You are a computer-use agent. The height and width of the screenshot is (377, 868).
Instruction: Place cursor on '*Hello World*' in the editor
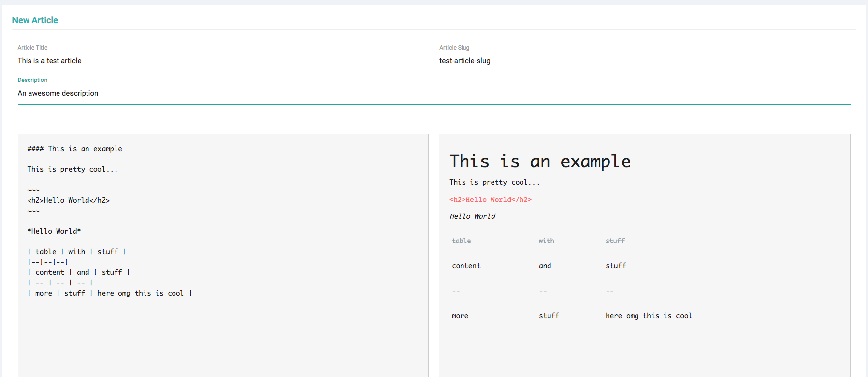point(54,231)
